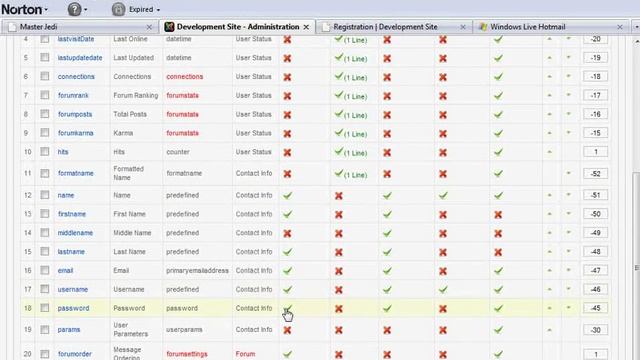Click the order input showing -19
Screen dimensions: 640x360
tap(595, 58)
